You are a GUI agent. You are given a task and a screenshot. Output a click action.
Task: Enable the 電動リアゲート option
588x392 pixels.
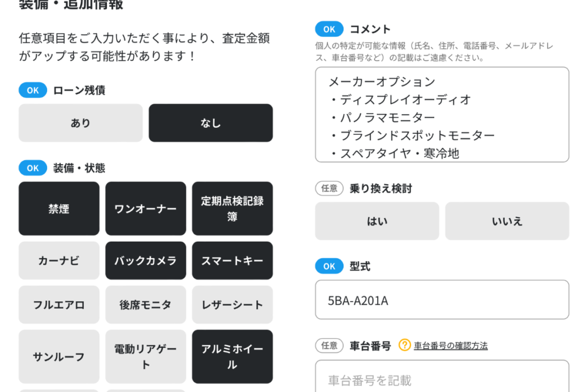(x=145, y=356)
